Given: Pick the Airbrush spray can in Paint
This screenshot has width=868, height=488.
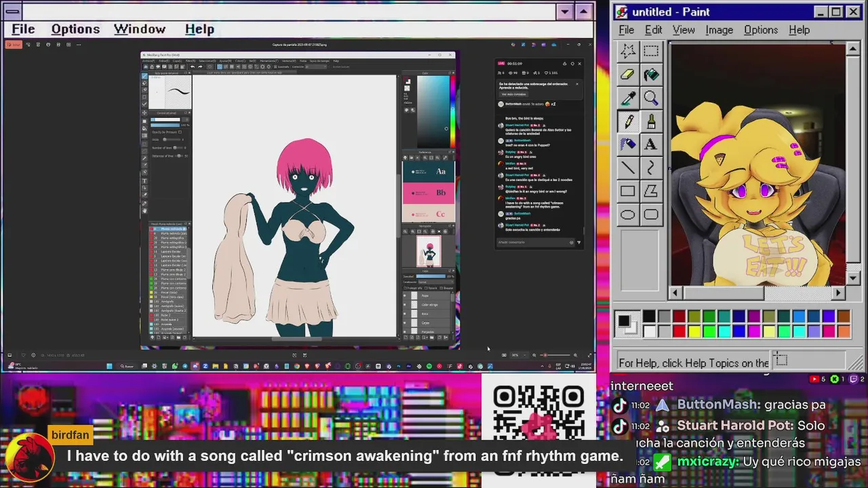Looking at the screenshot, I should click(x=628, y=144).
